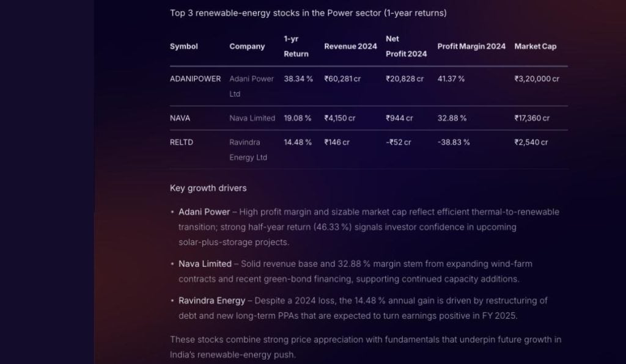Select the -₹52 cr net profit cell
Image resolution: width=626 pixels, height=364 pixels.
pyautogui.click(x=399, y=142)
